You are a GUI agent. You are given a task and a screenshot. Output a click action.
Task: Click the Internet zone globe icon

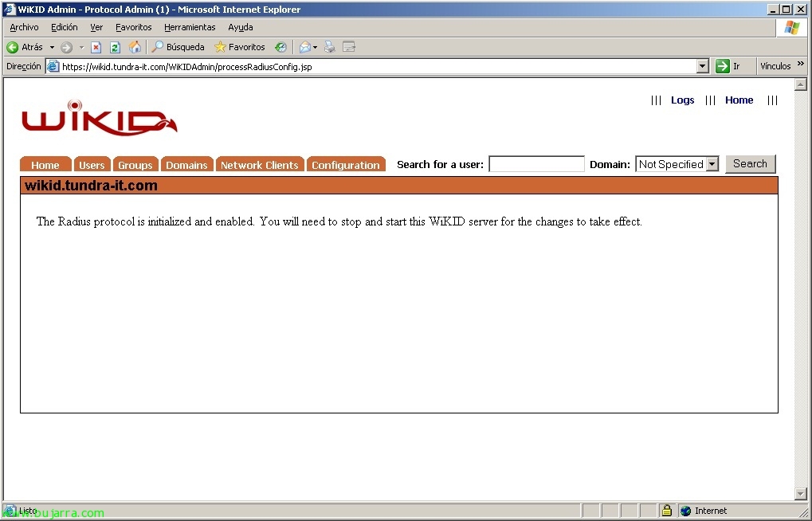coord(685,511)
